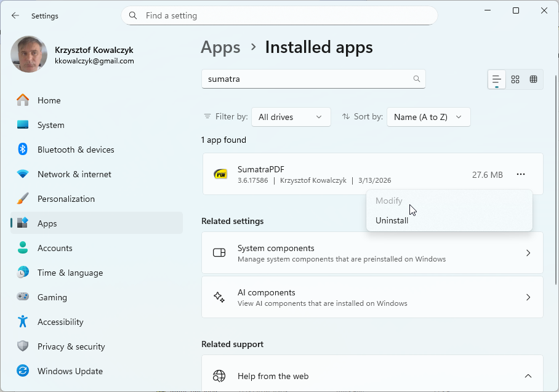
Task: Click the back arrow in Settings header
Action: tap(15, 15)
